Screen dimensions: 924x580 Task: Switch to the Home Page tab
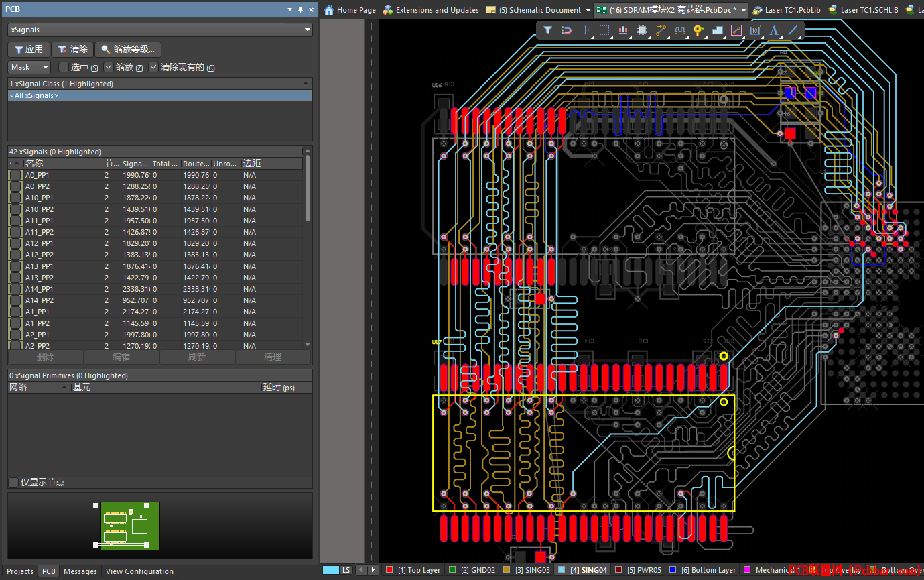click(350, 10)
